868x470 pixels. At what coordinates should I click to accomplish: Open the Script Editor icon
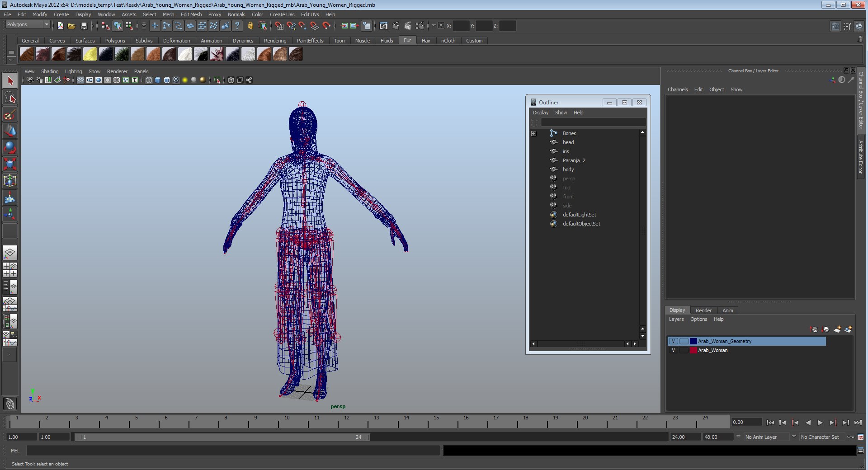(x=860, y=451)
